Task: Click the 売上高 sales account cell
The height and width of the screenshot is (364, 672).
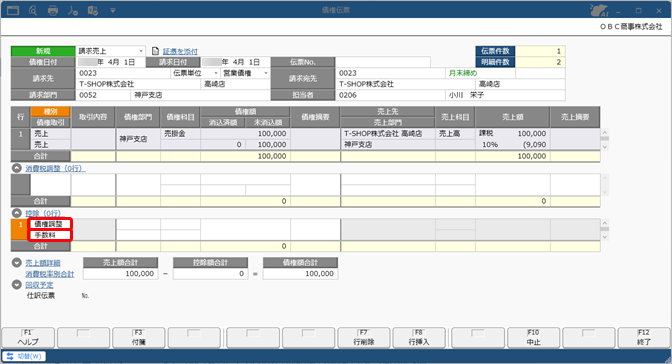Action: click(455, 134)
